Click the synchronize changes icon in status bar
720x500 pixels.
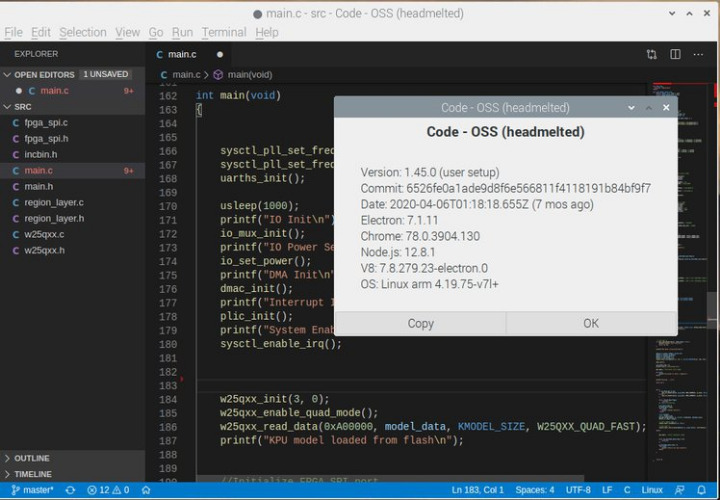point(70,490)
